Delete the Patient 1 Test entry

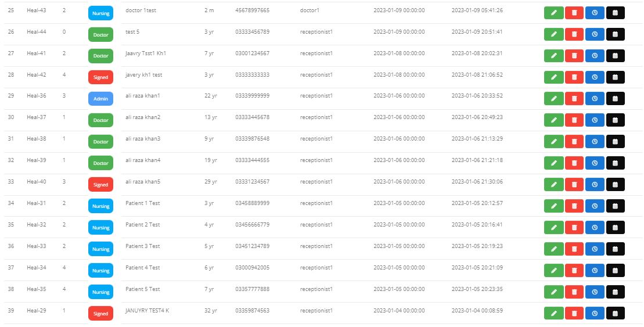click(x=574, y=206)
